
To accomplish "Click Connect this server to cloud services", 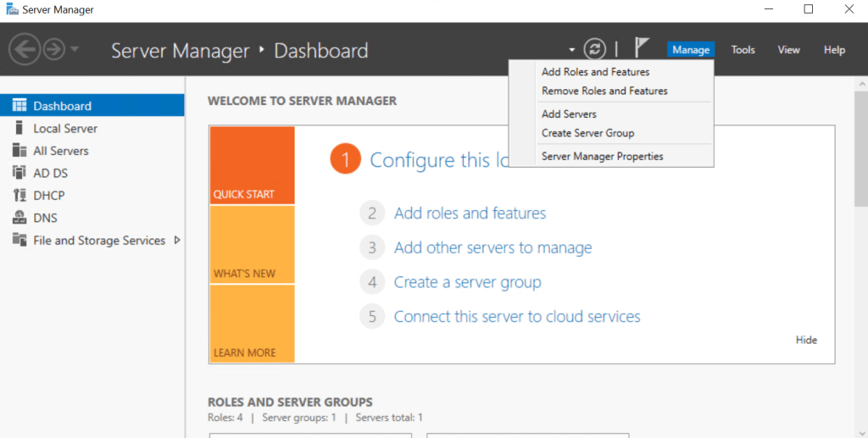I will pos(517,317).
